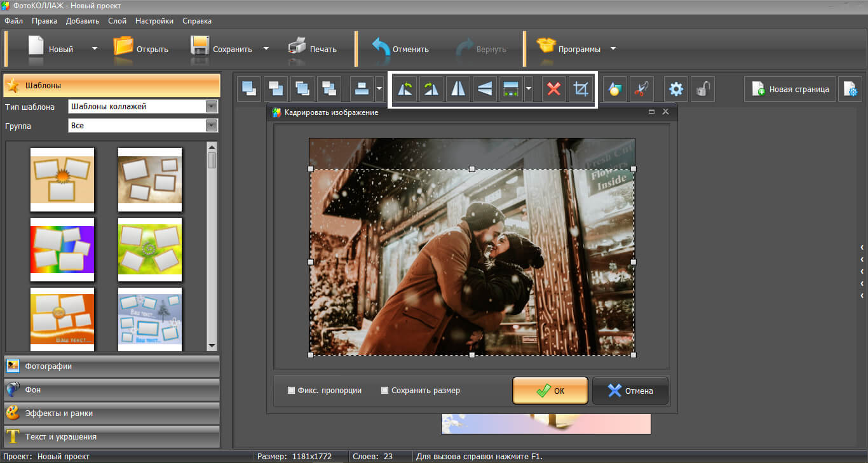This screenshot has height=463, width=868.
Task: Click the Сохранить floppy disk button
Action: coord(222,49)
